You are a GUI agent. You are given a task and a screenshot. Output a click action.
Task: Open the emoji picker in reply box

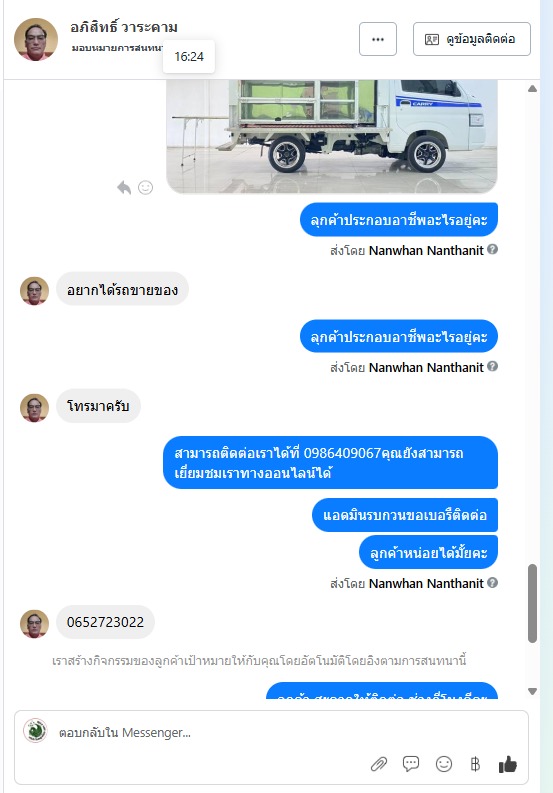click(444, 764)
